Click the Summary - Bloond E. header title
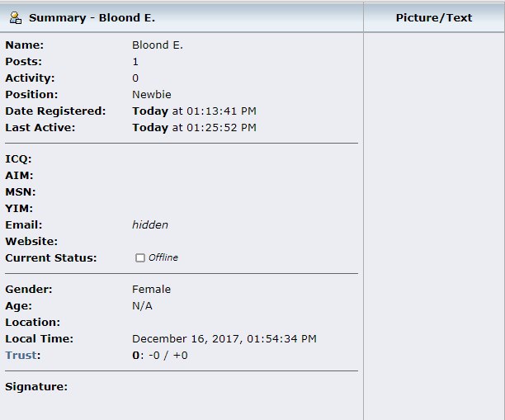The height and width of the screenshot is (420, 505). pos(92,17)
